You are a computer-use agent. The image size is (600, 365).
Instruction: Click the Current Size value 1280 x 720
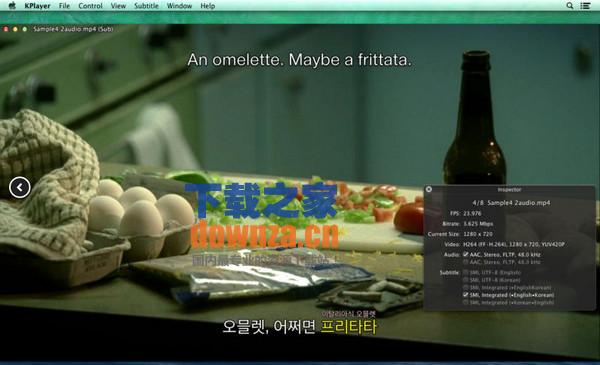coord(478,234)
